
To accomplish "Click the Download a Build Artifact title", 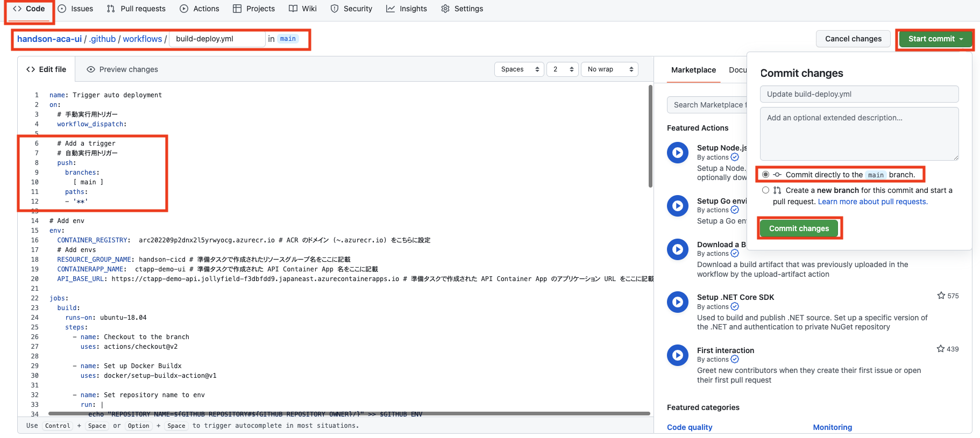I will [721, 245].
